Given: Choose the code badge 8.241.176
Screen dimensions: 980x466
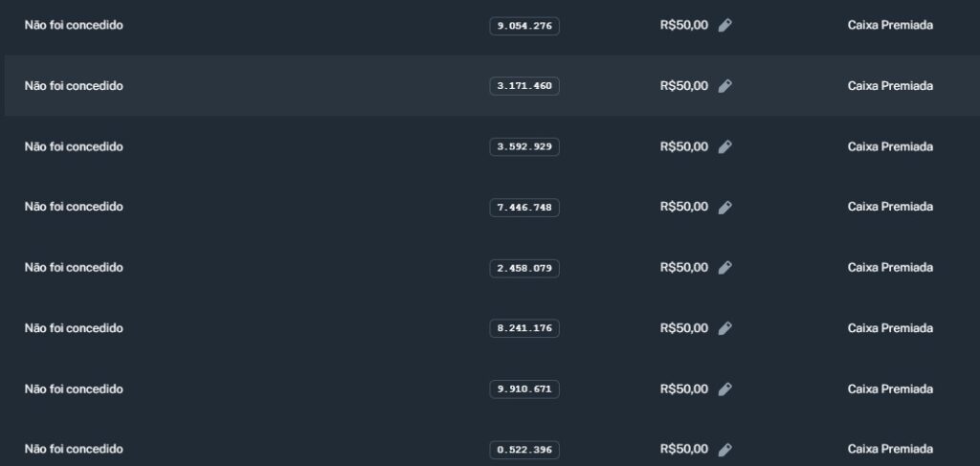Looking at the screenshot, I should 524,328.
